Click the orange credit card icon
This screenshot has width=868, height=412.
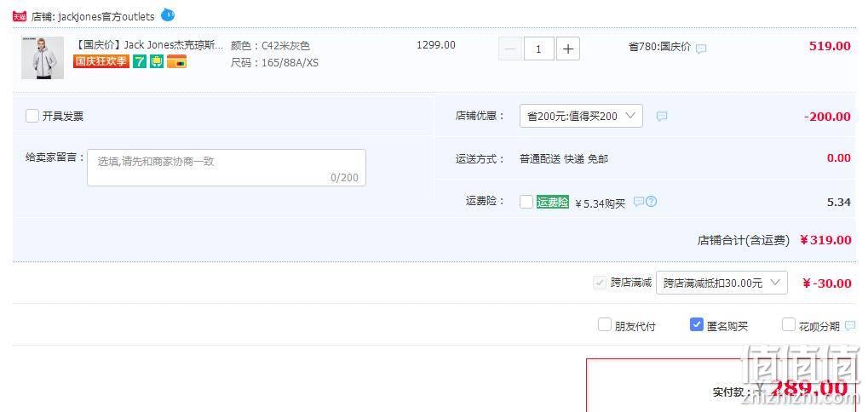pyautogui.click(x=176, y=61)
